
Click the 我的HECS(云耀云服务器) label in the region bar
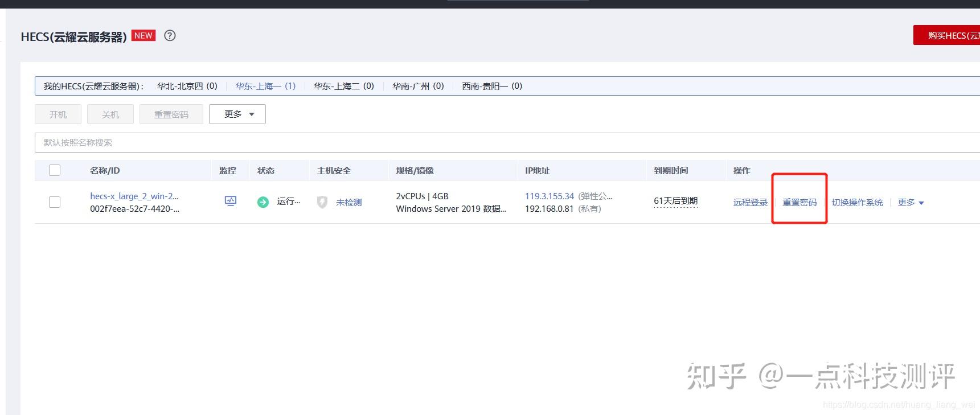click(x=94, y=86)
